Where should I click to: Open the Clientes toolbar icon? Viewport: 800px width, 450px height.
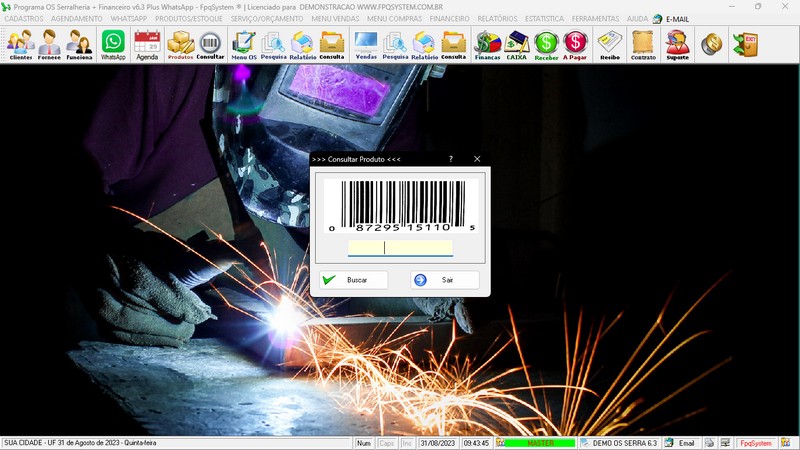(20, 44)
